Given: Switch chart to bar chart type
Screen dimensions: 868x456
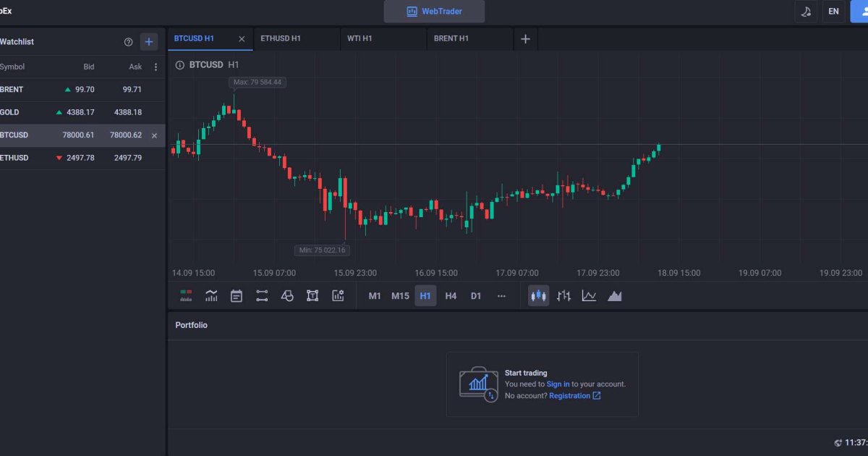Looking at the screenshot, I should [x=564, y=295].
